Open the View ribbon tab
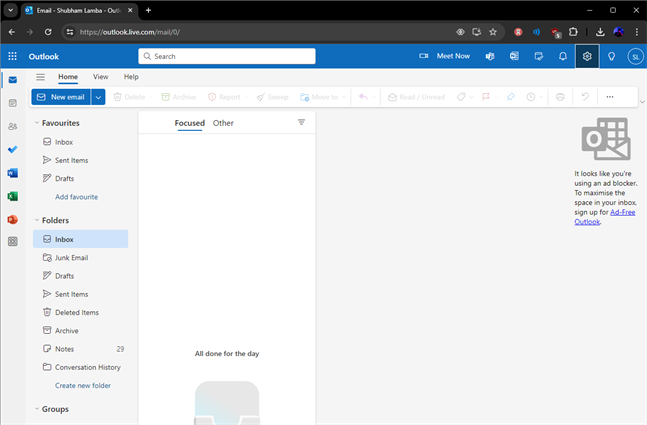Viewport: 647px width, 425px height. 101,77
